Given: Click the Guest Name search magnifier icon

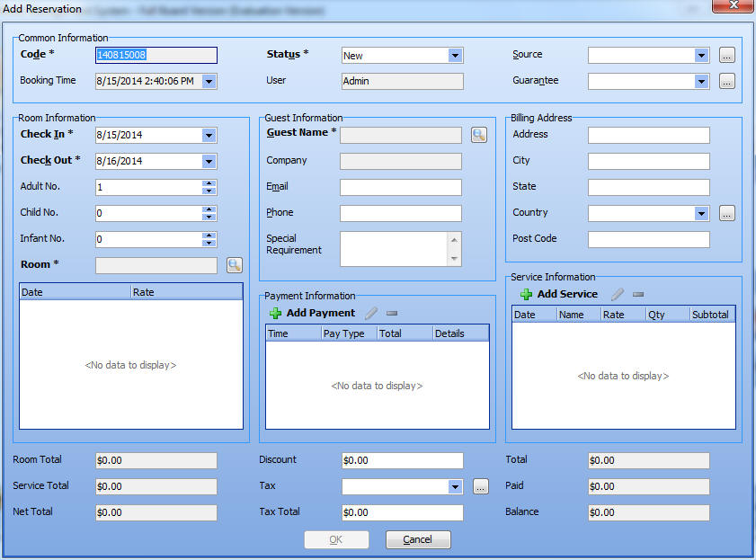Looking at the screenshot, I should (x=479, y=135).
